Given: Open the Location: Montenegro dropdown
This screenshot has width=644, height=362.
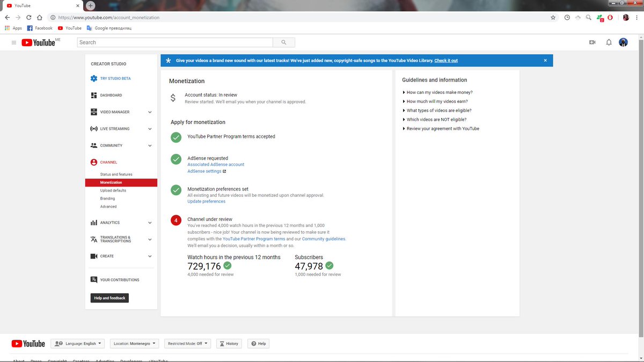Looking at the screenshot, I should pyautogui.click(x=135, y=343).
